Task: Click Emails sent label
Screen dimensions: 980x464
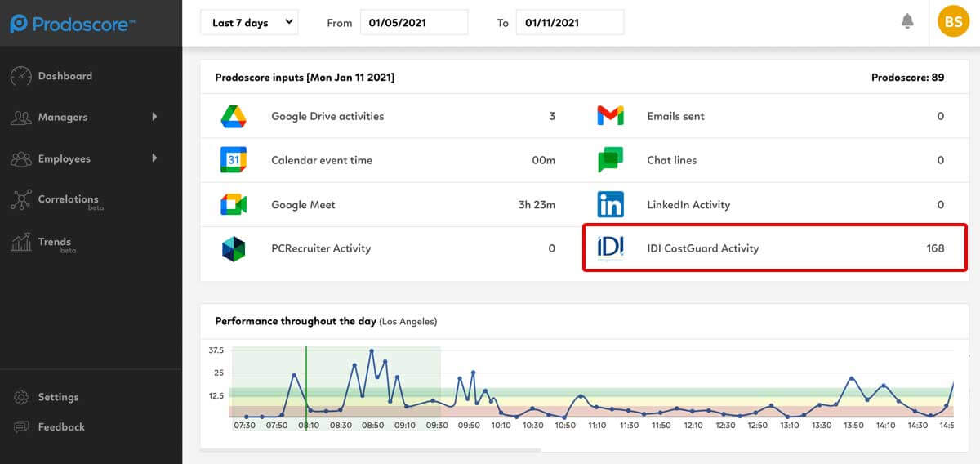Action: click(675, 116)
